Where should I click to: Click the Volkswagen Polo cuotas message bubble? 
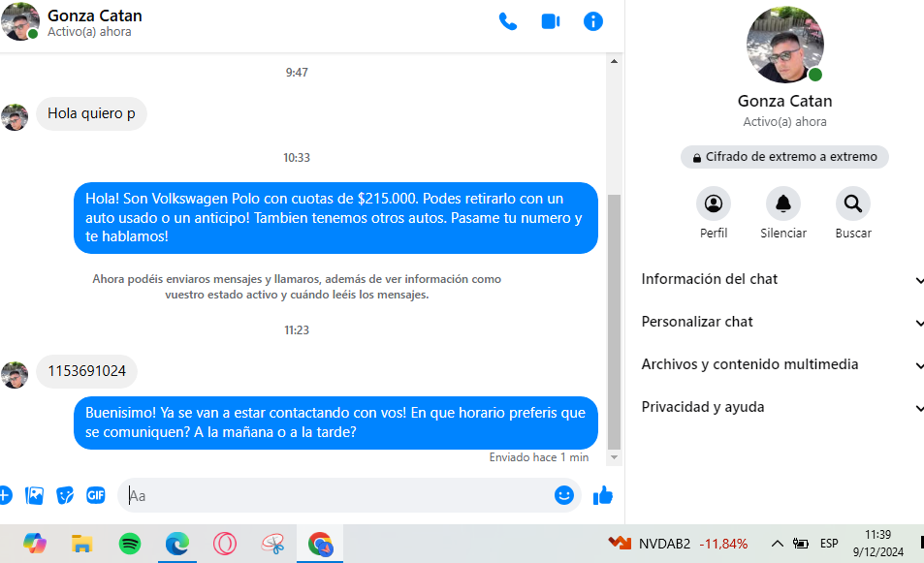pos(335,218)
